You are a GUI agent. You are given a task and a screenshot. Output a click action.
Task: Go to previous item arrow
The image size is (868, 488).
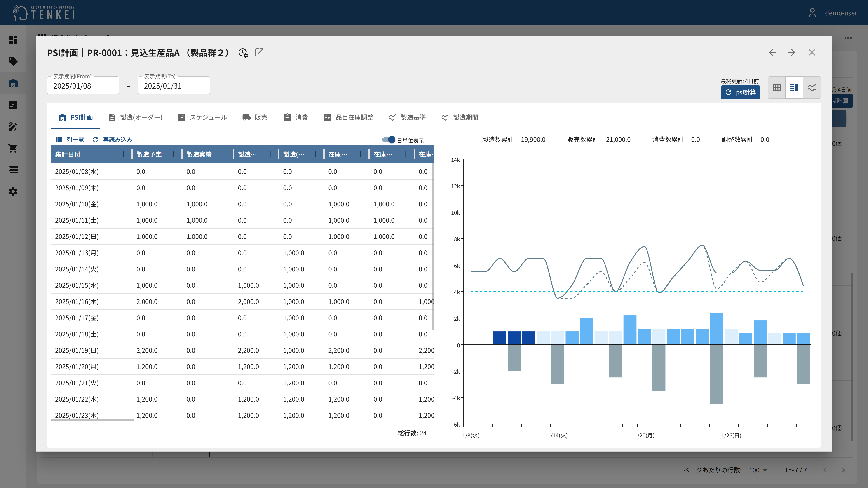pyautogui.click(x=772, y=53)
